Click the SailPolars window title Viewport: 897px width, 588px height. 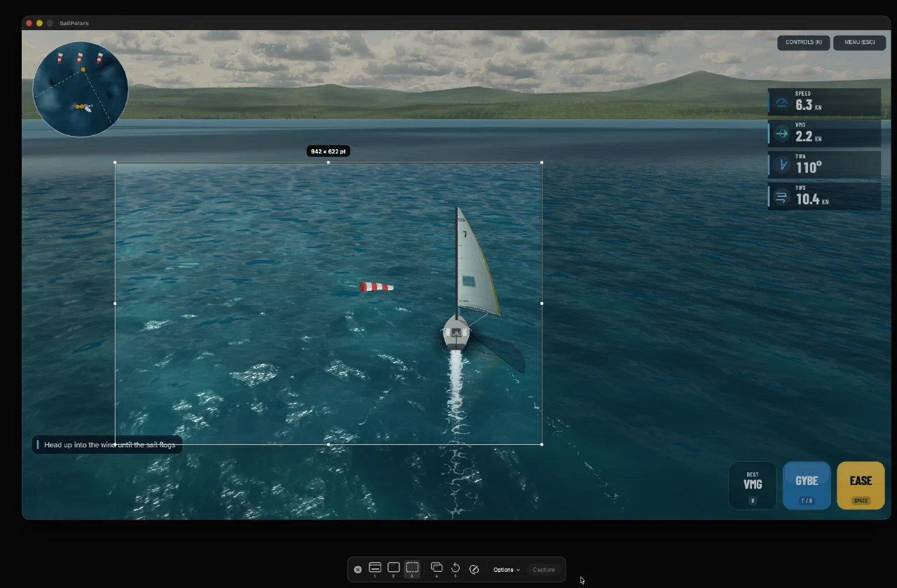point(74,23)
